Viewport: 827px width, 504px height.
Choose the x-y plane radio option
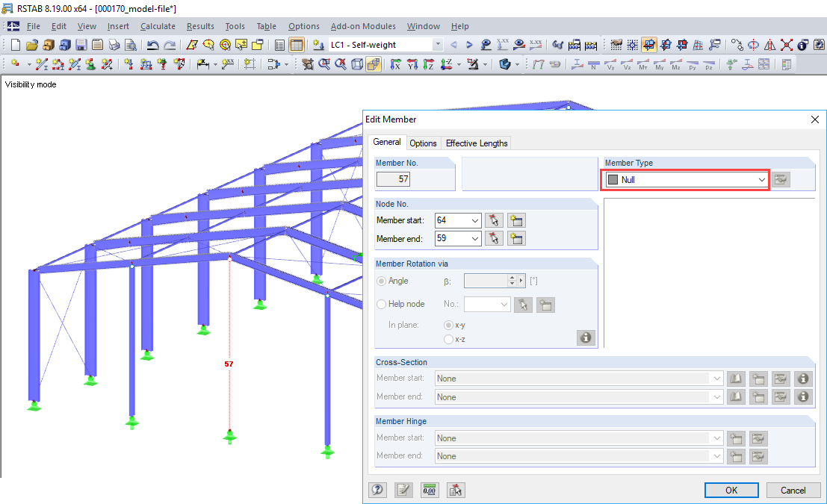[448, 325]
